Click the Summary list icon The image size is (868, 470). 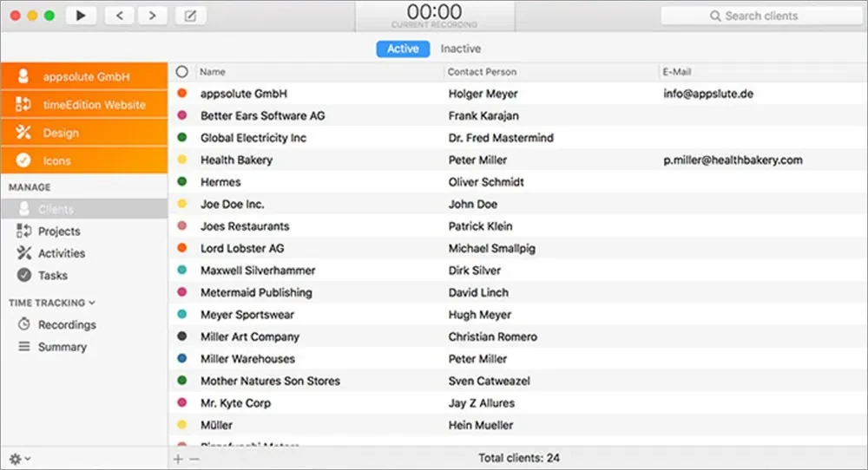[24, 346]
